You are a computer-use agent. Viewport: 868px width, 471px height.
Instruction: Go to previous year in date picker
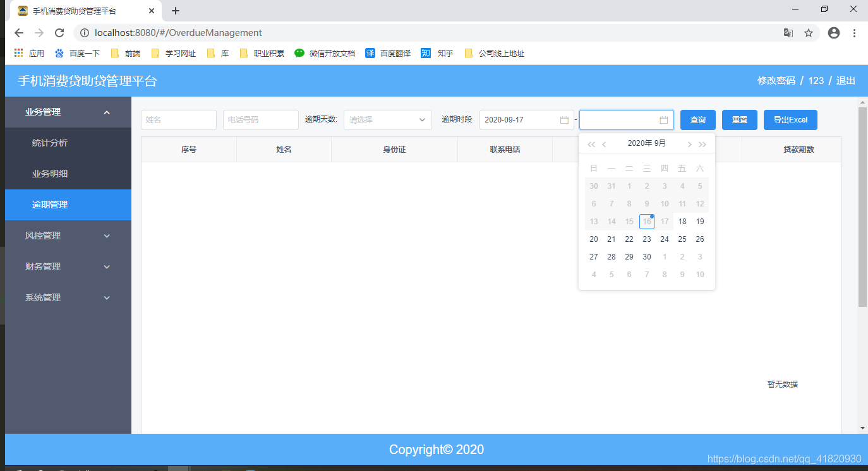(x=591, y=144)
